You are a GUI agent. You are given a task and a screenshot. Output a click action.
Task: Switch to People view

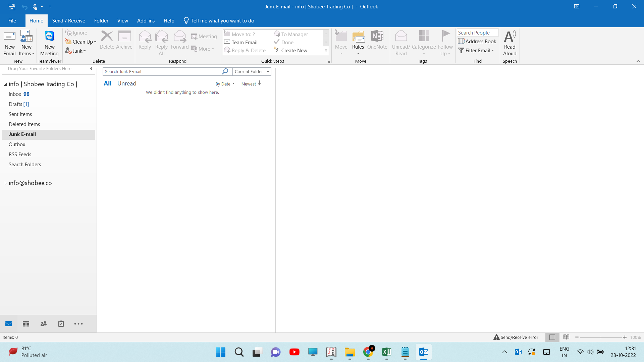pyautogui.click(x=44, y=324)
